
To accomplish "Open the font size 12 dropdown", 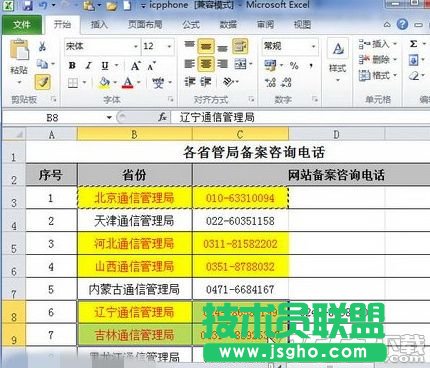I will point(169,46).
